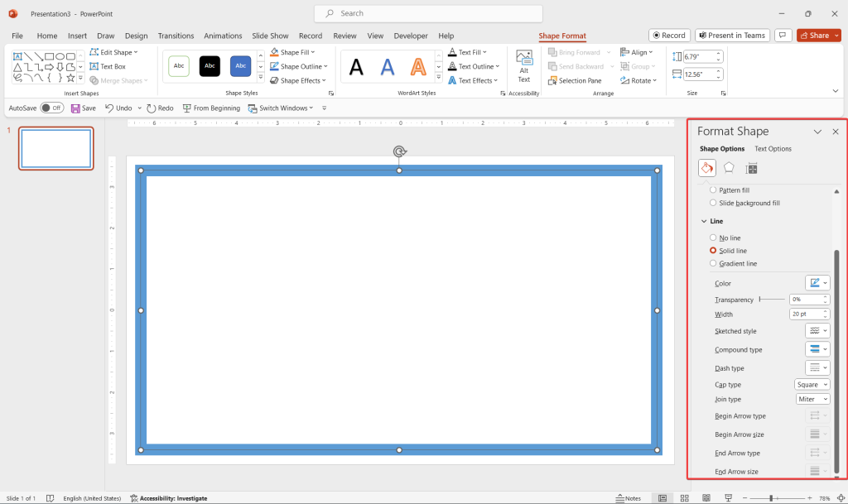The width and height of the screenshot is (848, 504).
Task: Open the Join type dropdown
Action: click(812, 399)
